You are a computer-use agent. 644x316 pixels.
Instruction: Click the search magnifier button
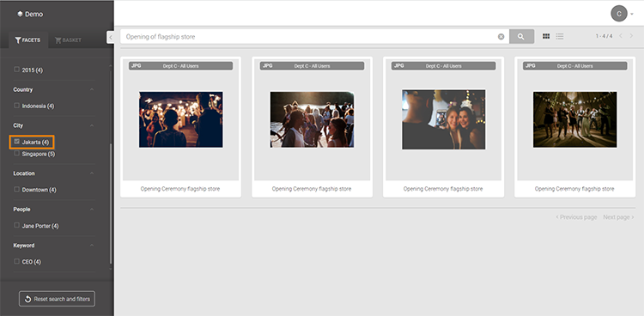[521, 37]
